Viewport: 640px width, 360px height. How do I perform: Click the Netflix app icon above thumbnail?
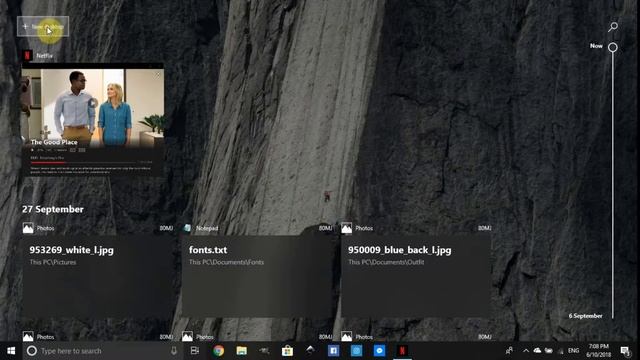click(27, 55)
